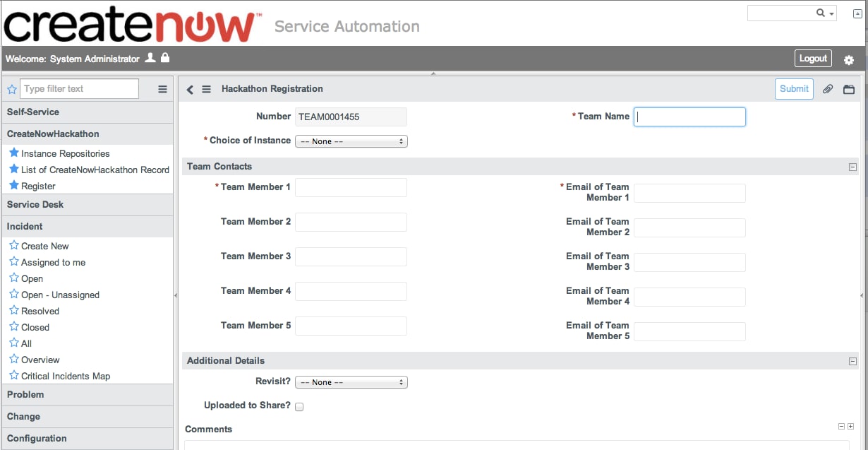Check the Uploaded to Share checkbox
Screen dimensions: 868x450
coord(299,407)
